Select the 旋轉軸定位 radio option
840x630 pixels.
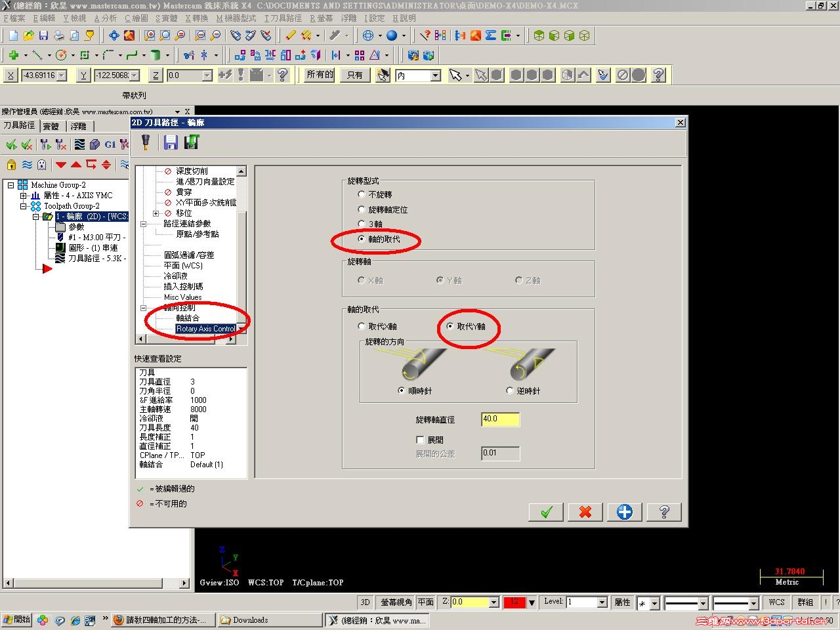click(362, 209)
